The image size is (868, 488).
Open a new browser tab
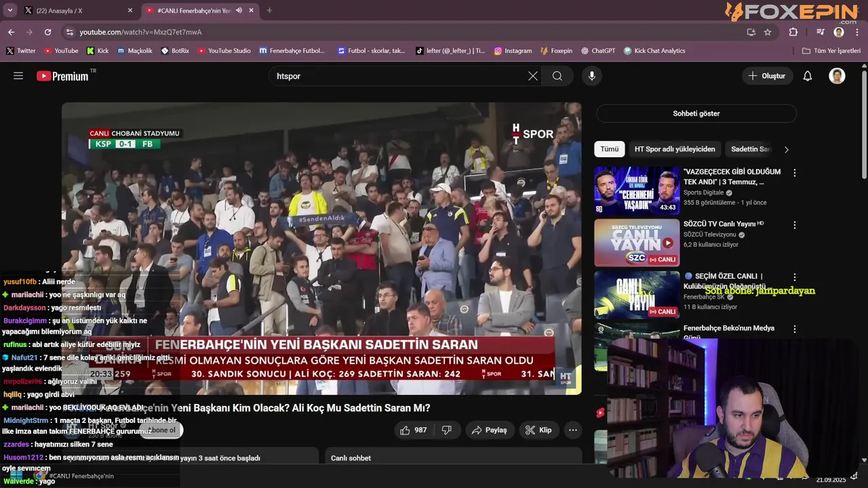(x=269, y=10)
